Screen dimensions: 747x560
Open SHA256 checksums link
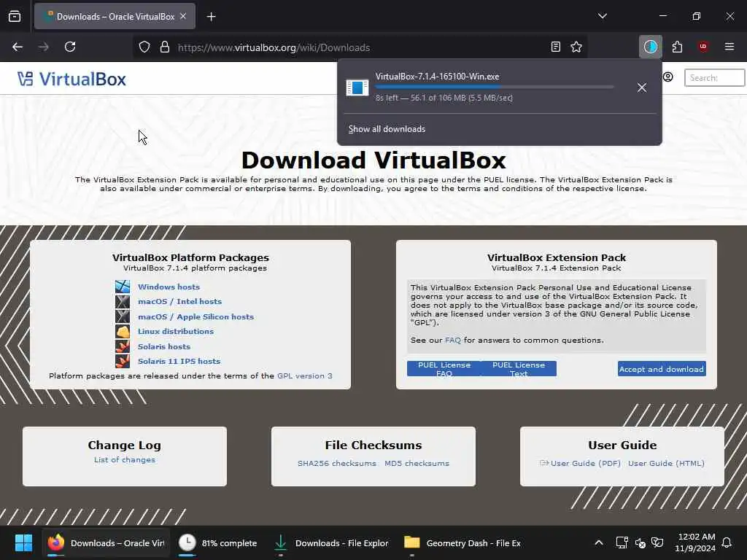[337, 463]
